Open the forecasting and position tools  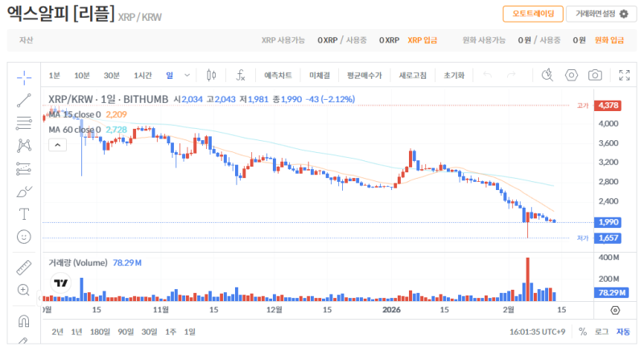click(24, 169)
